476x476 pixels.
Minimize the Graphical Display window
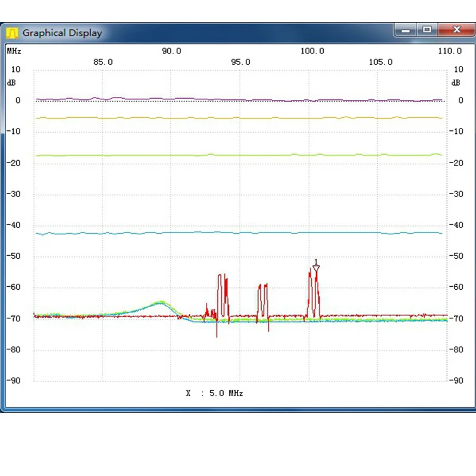[406, 30]
